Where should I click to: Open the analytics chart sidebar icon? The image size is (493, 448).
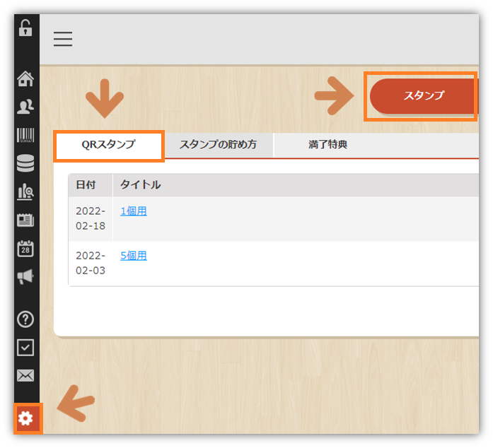coord(25,191)
